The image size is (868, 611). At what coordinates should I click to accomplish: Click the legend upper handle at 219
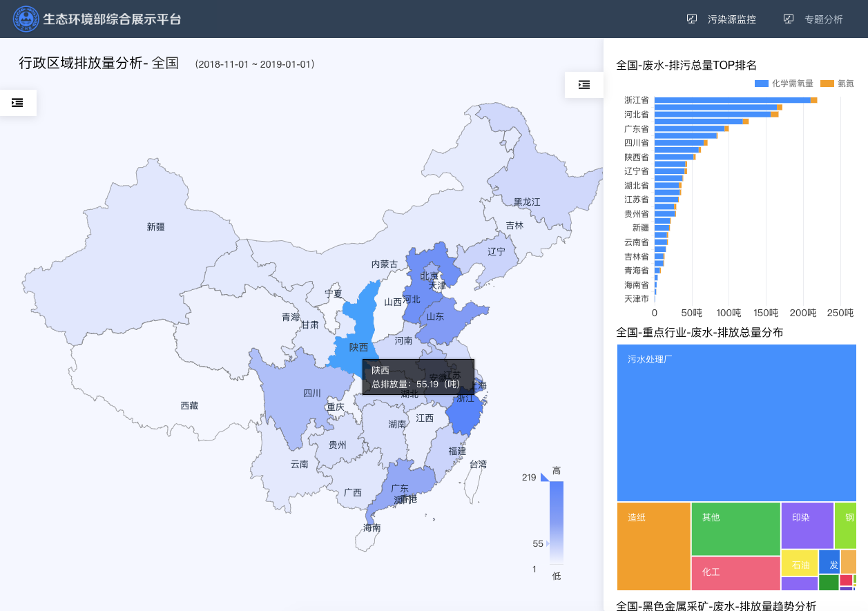(x=544, y=477)
